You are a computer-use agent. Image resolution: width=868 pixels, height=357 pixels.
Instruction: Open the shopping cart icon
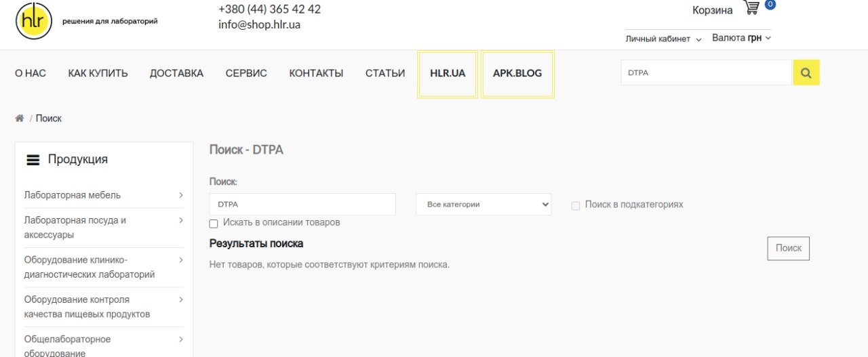point(751,8)
